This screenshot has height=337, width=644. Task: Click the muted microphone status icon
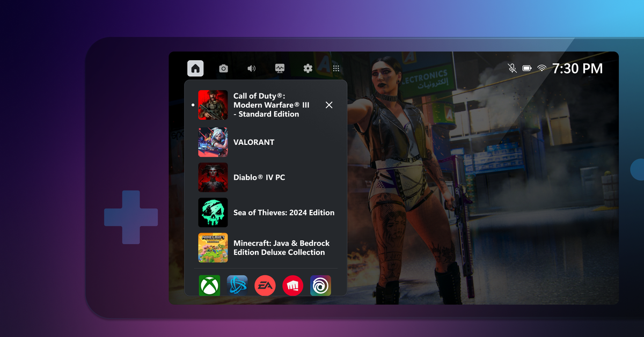(x=512, y=68)
